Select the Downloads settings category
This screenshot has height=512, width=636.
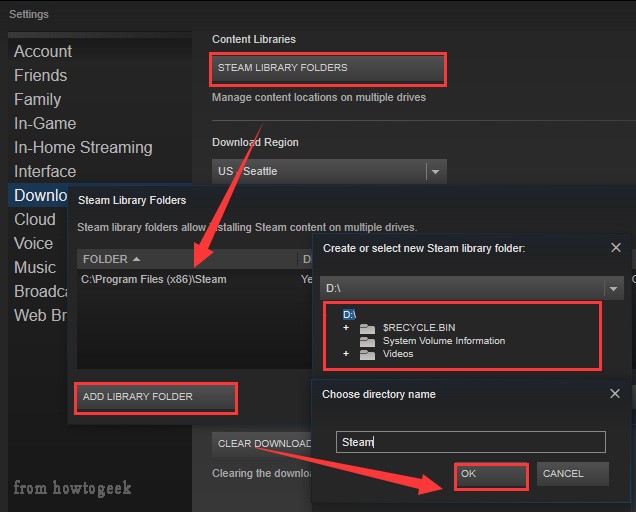[40, 195]
